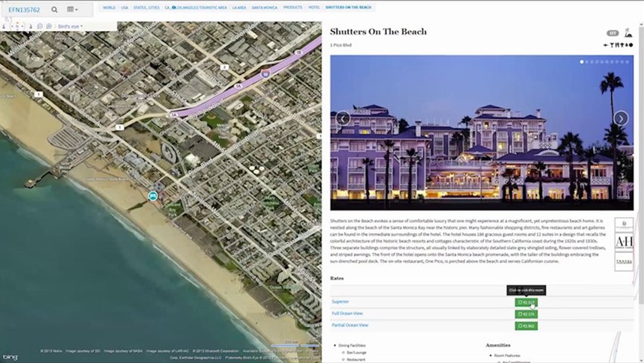
Task: Click the beach category icon
Action: pyautogui.click(x=628, y=33)
